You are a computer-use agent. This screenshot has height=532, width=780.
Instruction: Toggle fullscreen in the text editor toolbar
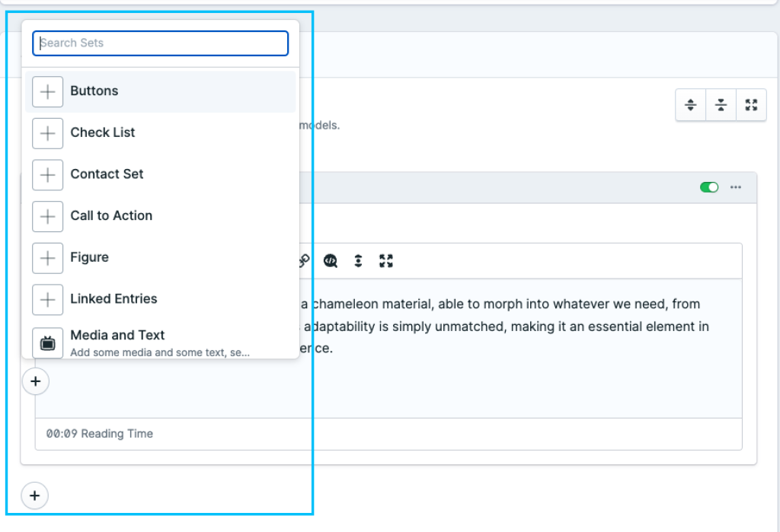[x=386, y=261]
